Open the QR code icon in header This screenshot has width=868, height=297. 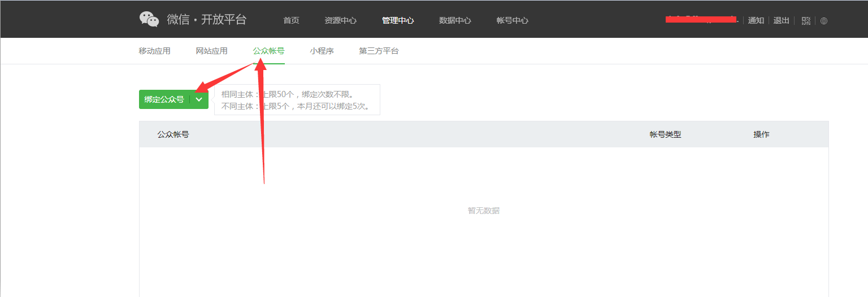tap(806, 21)
